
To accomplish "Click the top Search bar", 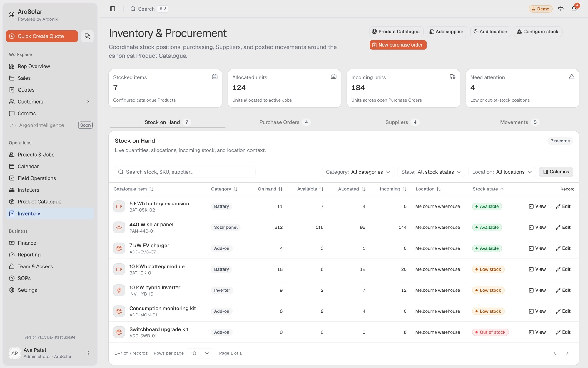I will 149,9.
